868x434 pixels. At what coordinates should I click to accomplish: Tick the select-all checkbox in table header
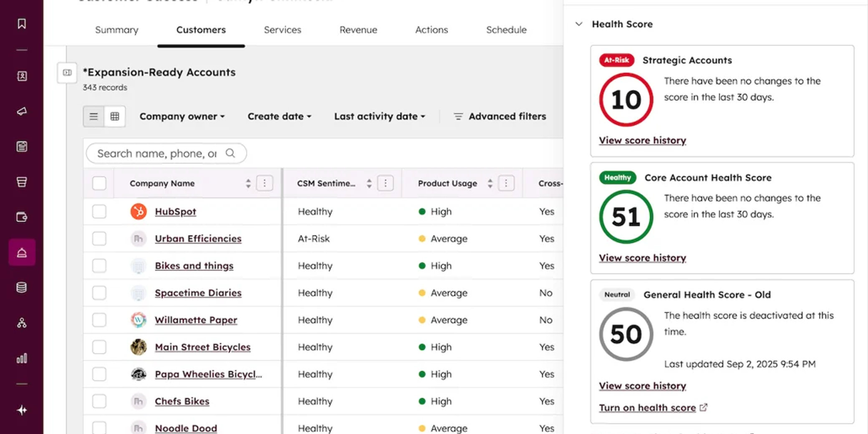[x=99, y=183]
